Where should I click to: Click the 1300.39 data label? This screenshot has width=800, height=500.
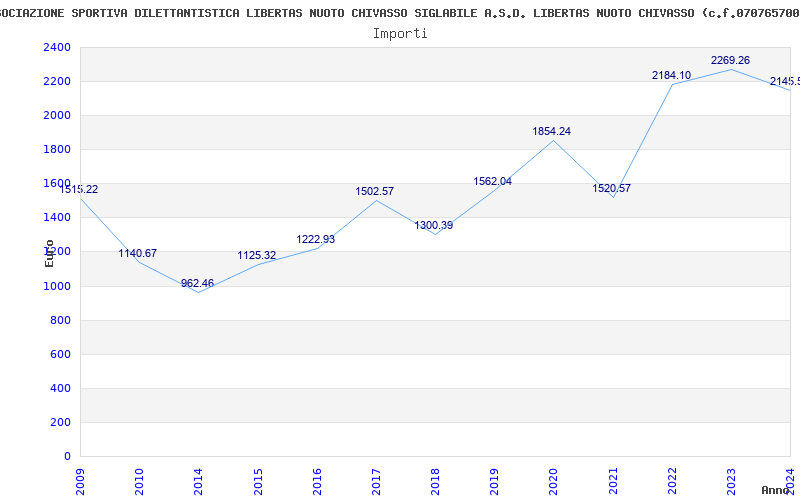coord(434,226)
